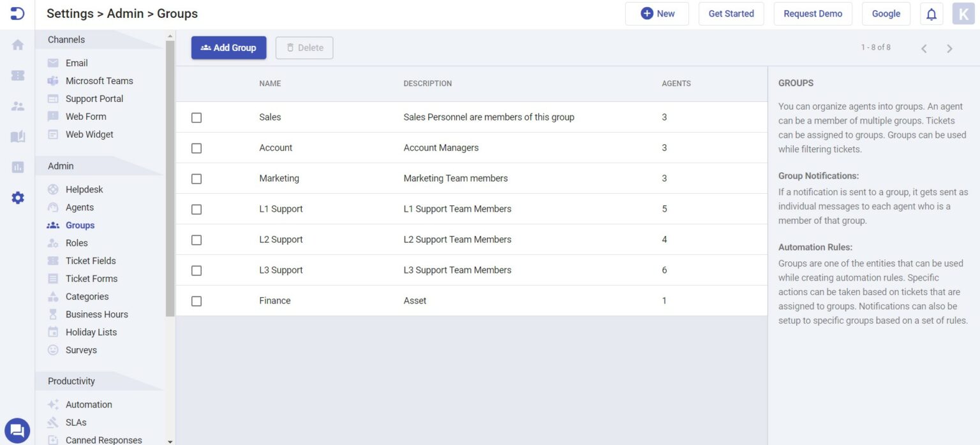Go to next page of groups

click(949, 47)
